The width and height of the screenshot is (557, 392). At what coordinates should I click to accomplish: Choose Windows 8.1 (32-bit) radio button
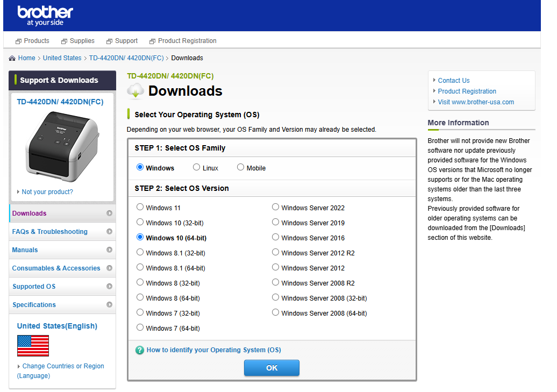pos(140,252)
